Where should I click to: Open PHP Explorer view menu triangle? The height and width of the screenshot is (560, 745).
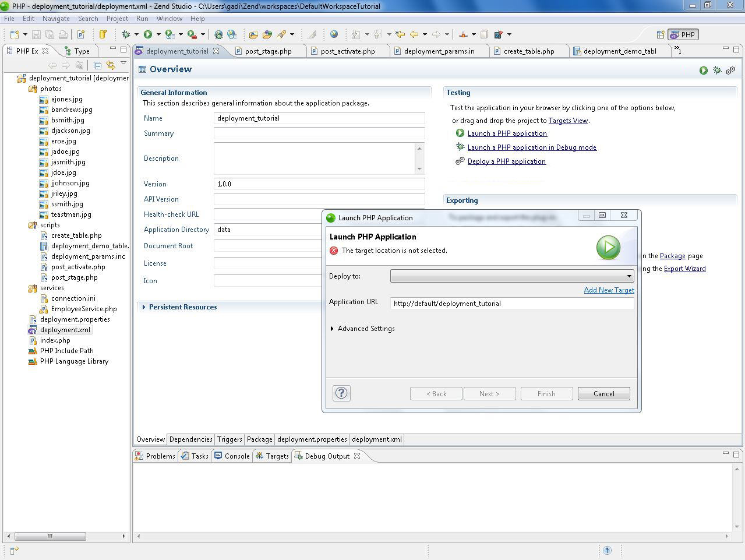[123, 64]
